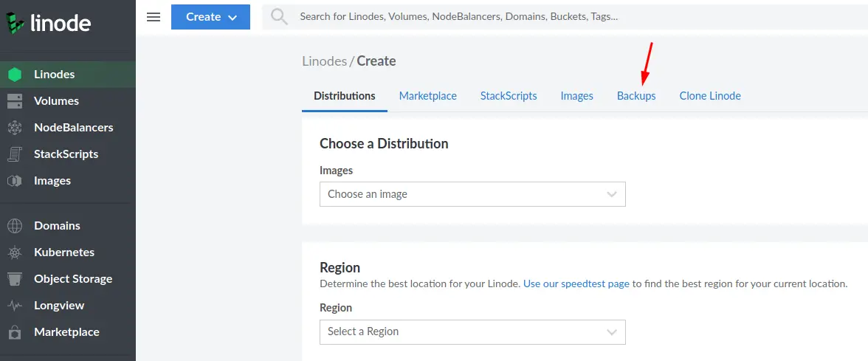Click the Linodes hexagon icon in sidebar

pos(15,75)
